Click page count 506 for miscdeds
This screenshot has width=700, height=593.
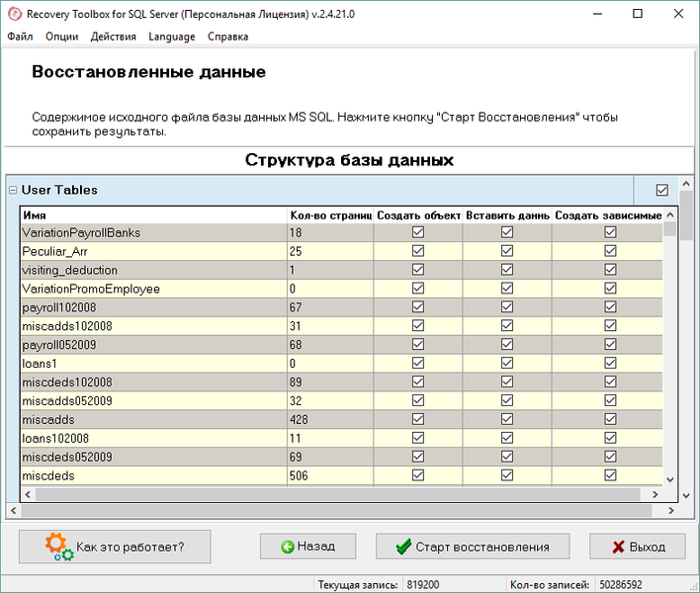click(299, 476)
